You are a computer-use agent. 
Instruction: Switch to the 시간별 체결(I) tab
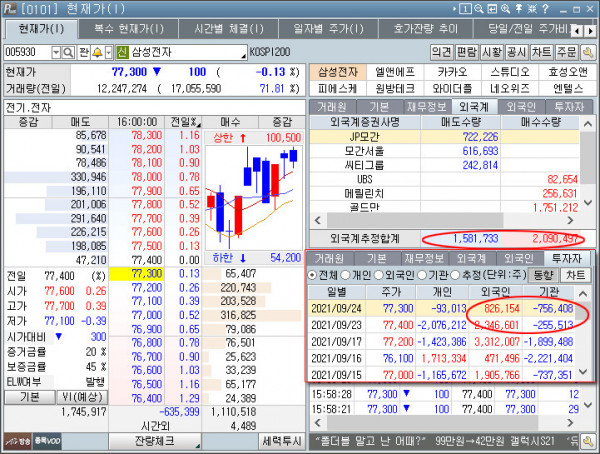tap(229, 29)
